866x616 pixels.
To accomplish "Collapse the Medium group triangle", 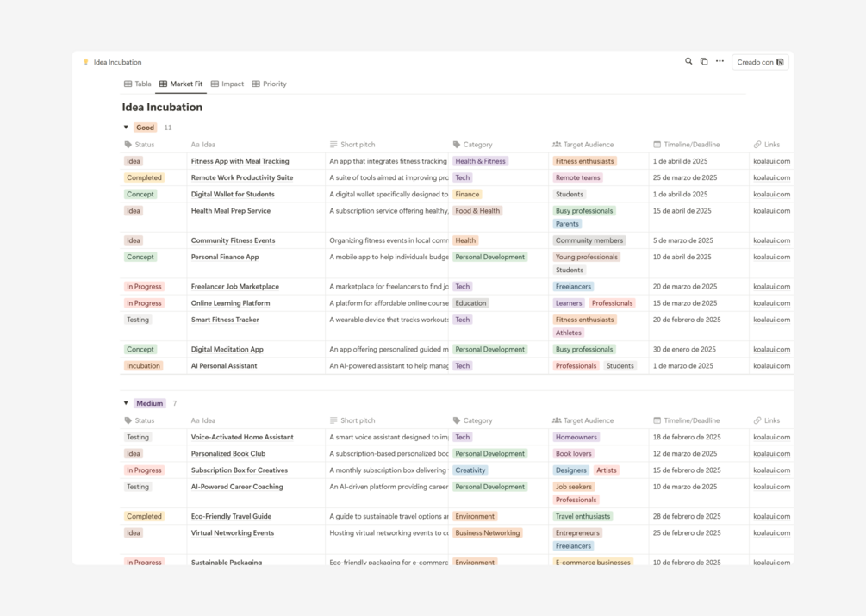I will click(x=126, y=403).
